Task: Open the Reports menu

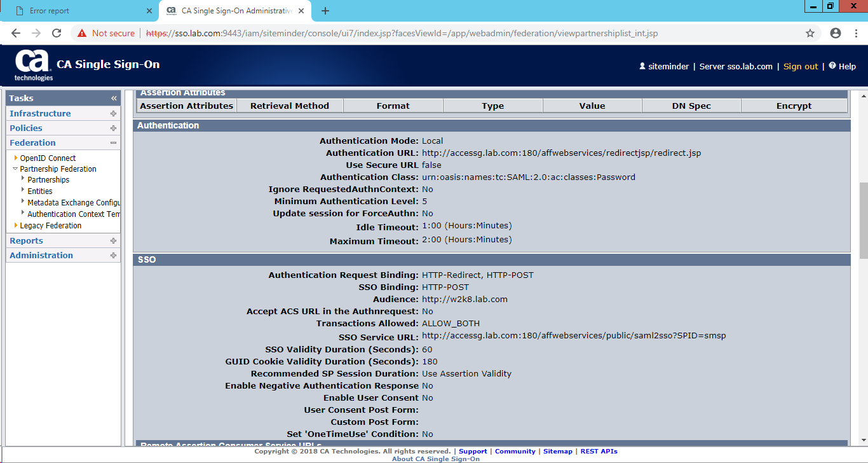Action: pos(26,240)
